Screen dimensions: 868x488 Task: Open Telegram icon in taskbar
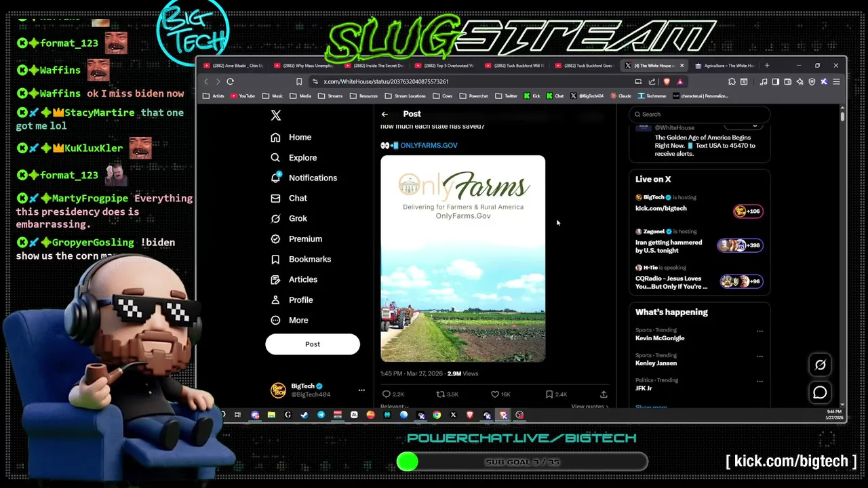click(x=321, y=415)
